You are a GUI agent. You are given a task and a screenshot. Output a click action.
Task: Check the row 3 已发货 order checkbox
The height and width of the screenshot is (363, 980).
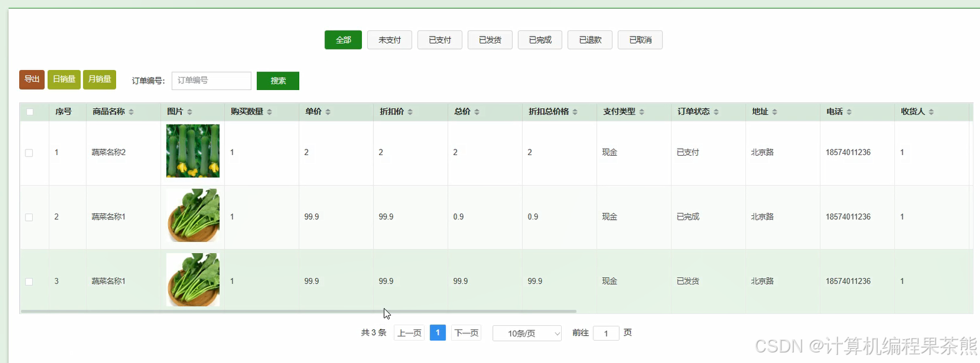29,282
